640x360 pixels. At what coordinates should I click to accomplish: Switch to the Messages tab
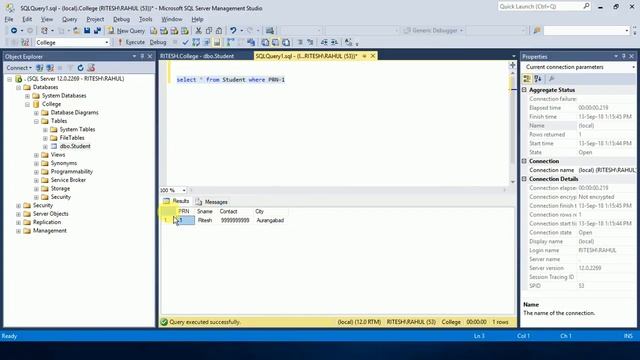click(x=211, y=202)
